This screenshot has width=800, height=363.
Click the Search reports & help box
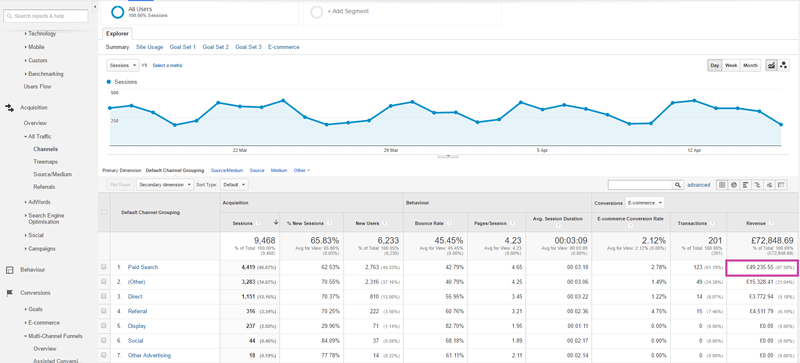pos(46,16)
